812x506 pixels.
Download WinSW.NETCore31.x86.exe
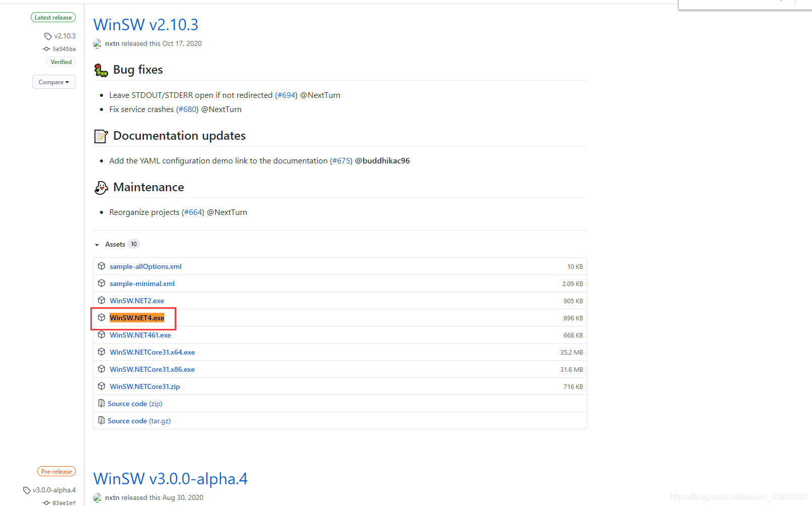[153, 369]
